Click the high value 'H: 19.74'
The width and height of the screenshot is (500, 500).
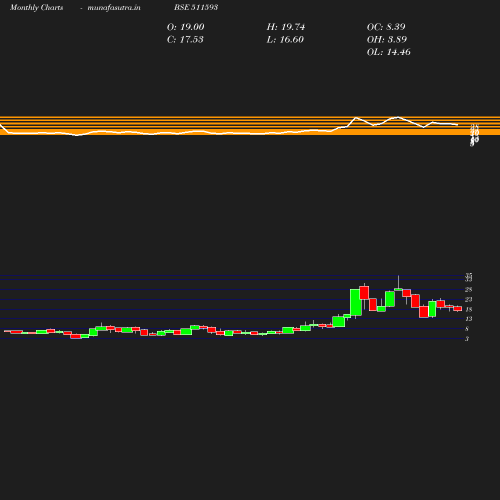[286, 27]
